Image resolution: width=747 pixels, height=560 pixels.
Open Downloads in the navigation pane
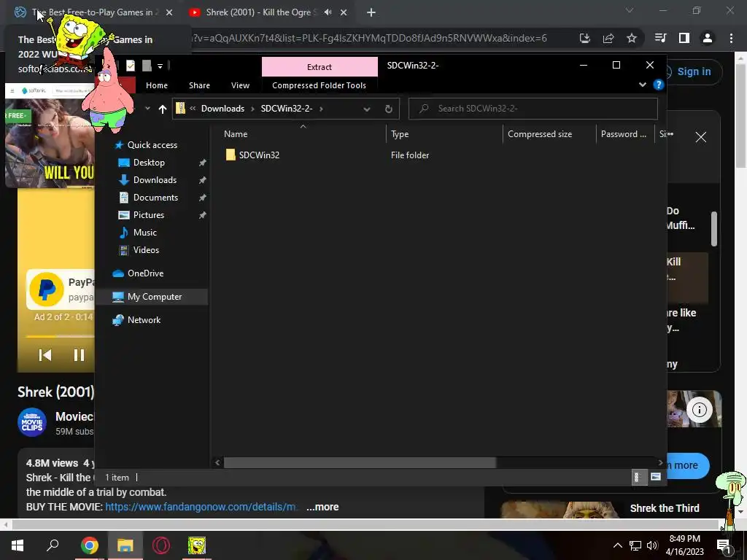[155, 180]
